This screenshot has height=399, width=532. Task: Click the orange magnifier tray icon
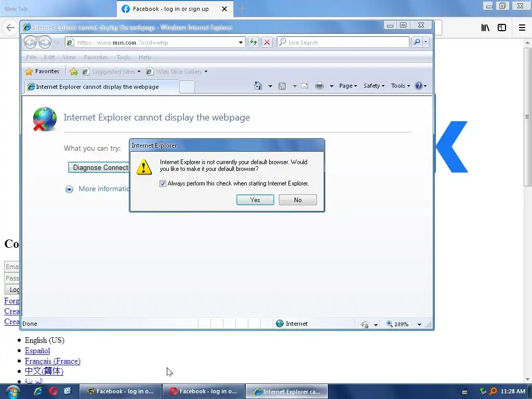(493, 392)
